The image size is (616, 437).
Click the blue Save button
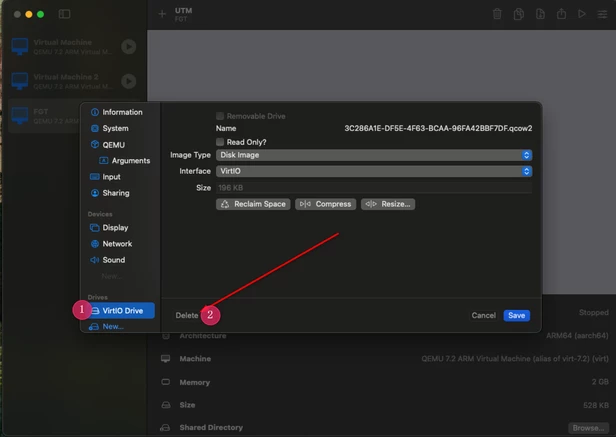pos(517,315)
